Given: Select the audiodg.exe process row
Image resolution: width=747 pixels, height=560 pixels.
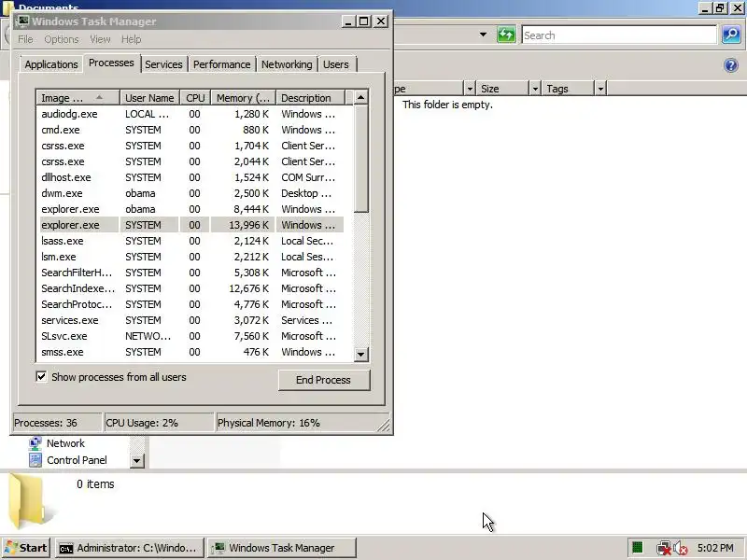Looking at the screenshot, I should pos(191,114).
